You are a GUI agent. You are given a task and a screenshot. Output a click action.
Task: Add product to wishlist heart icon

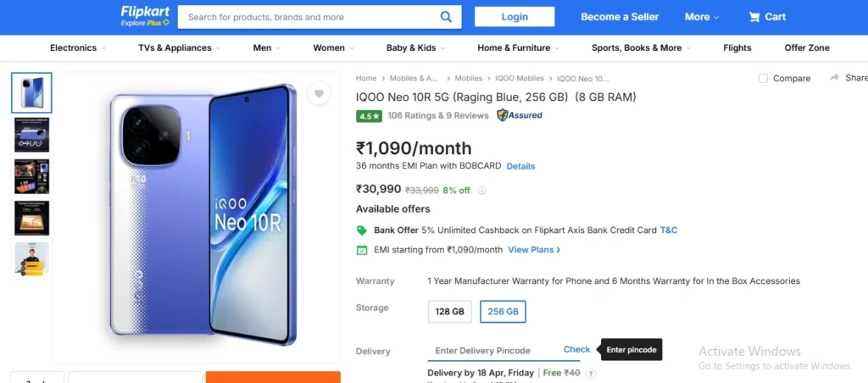[319, 93]
